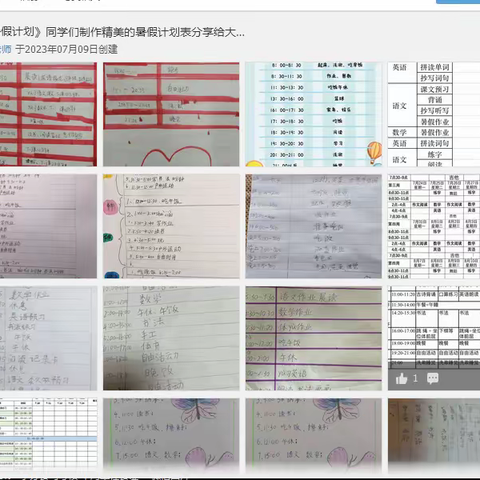Open the blue striped timetable with hot-air balloon

[x=313, y=114]
